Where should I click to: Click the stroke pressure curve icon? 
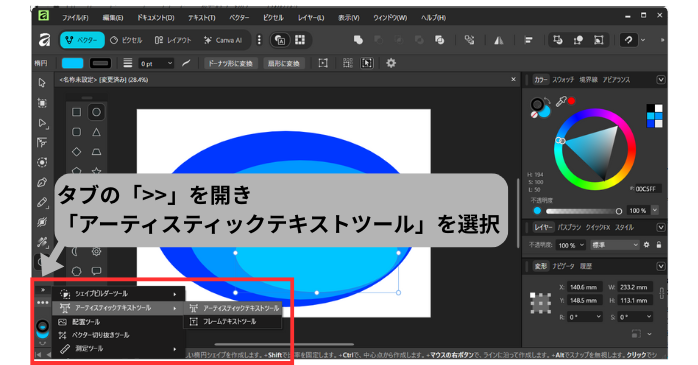point(186,63)
